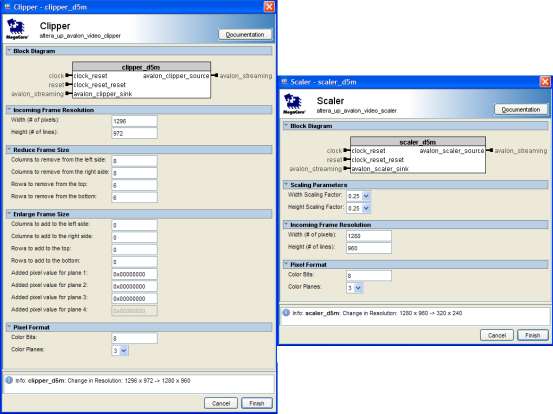Click avalon_scaler_source port label

point(452,151)
